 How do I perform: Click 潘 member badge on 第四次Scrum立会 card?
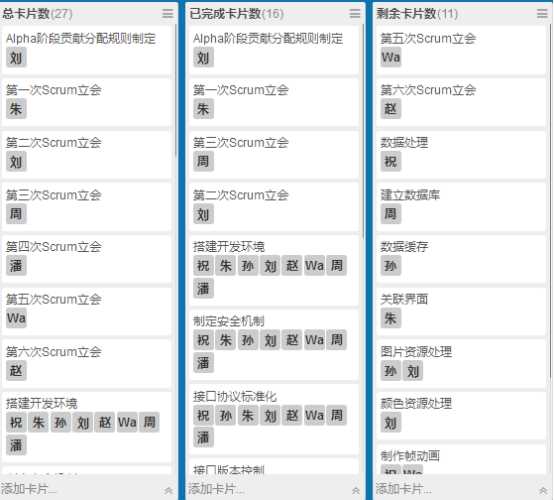(16, 266)
